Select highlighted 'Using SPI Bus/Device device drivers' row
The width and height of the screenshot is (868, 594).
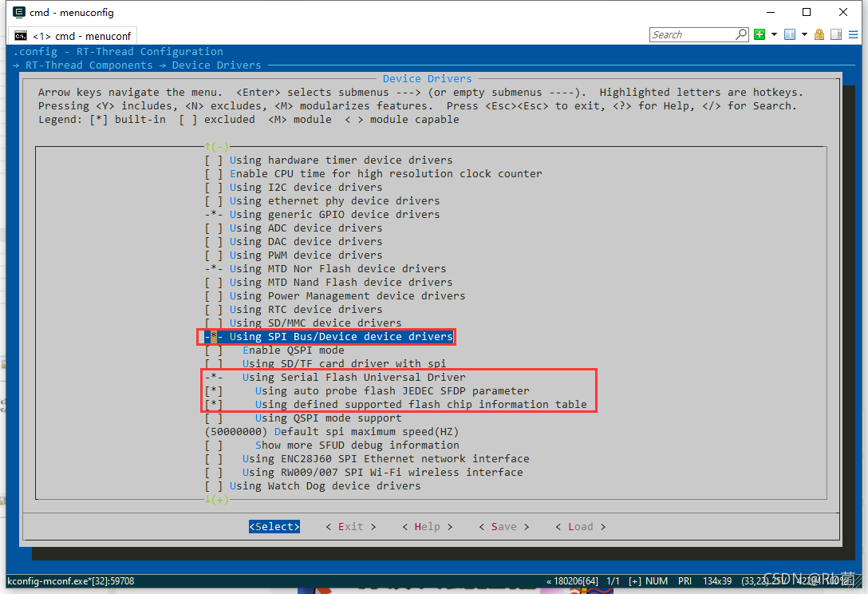point(328,336)
